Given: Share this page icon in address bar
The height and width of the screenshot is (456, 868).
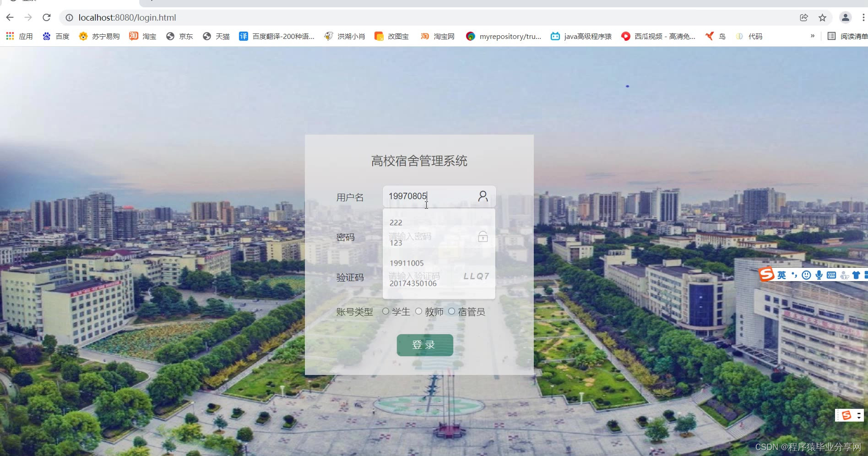Looking at the screenshot, I should coord(804,17).
